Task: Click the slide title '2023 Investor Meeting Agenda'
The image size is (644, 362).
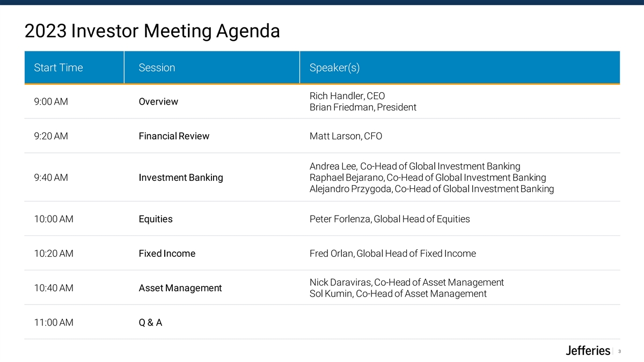Action: click(x=152, y=31)
